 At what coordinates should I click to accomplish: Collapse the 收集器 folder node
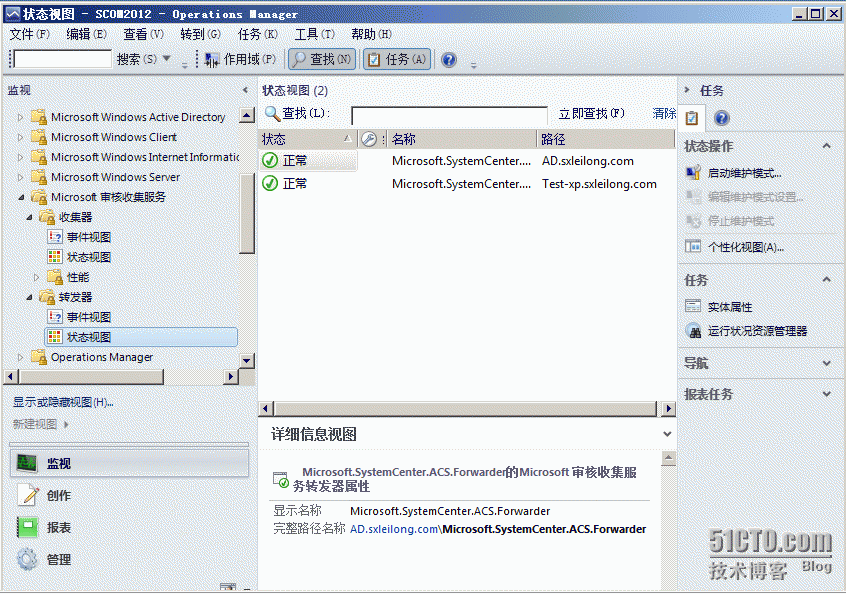tap(29, 217)
